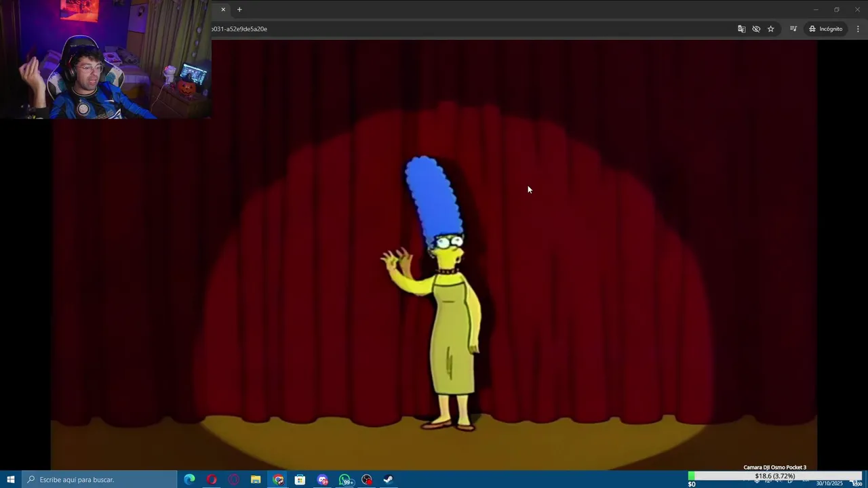Minimize the Chrome window
This screenshot has height=488, width=868.
pos(816,9)
